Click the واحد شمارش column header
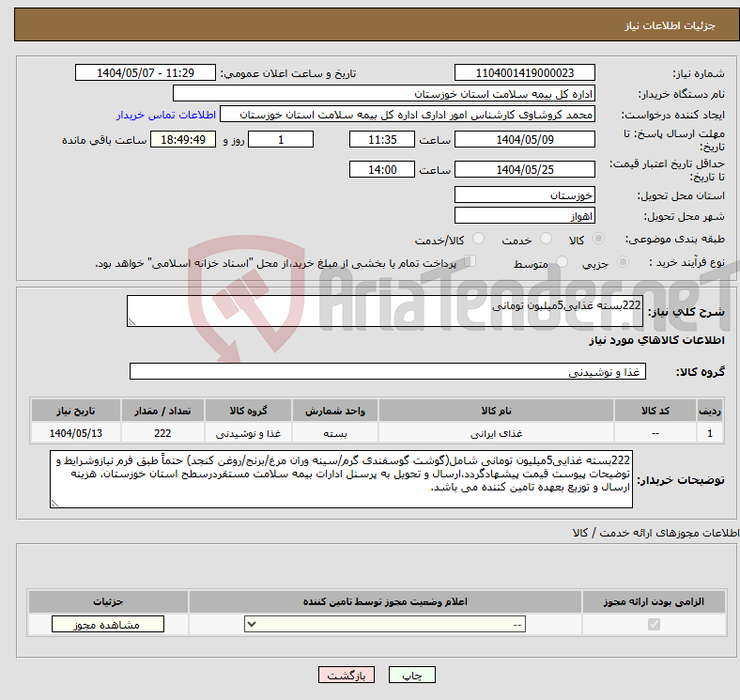This screenshot has height=700, width=740. (x=335, y=411)
